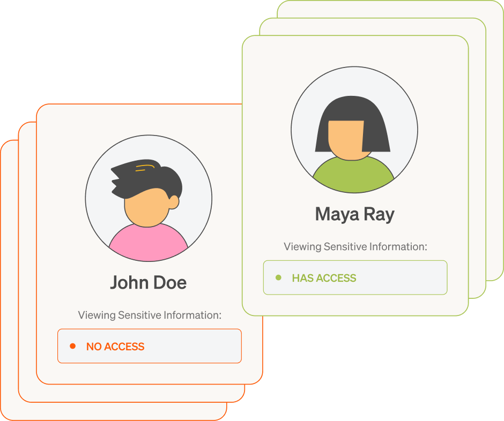Select the rearmost green stacked card
504x421 pixels.
[495, 141]
